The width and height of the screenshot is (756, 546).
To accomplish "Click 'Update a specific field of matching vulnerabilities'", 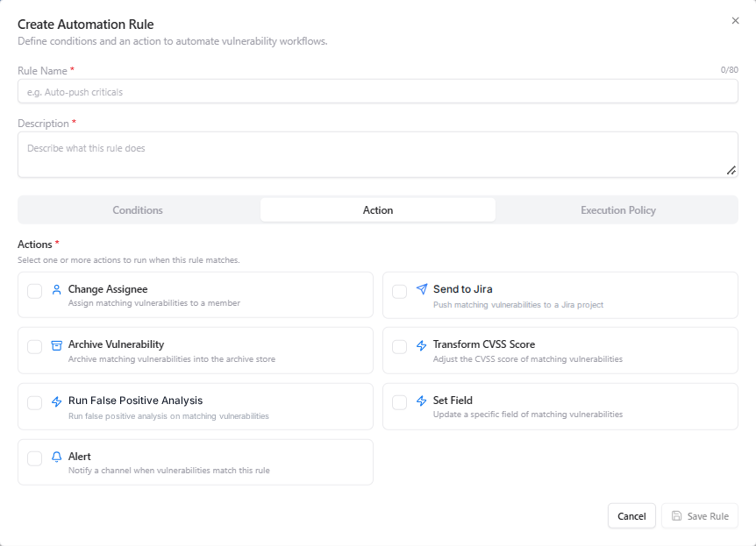I will (x=528, y=415).
